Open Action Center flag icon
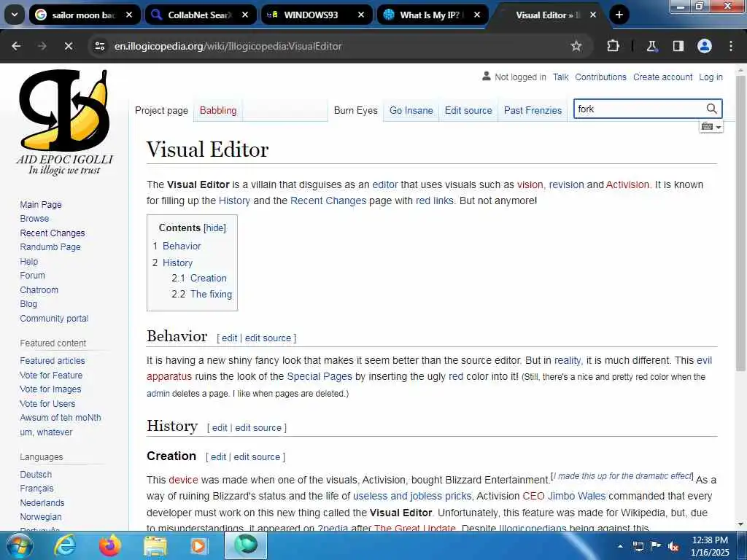The height and width of the screenshot is (560, 747). point(656,545)
